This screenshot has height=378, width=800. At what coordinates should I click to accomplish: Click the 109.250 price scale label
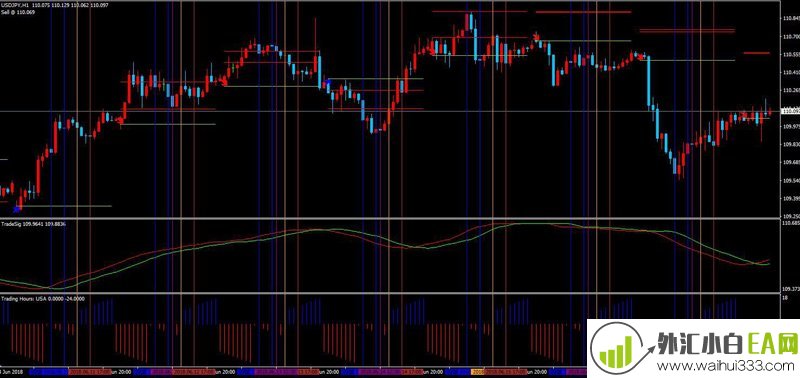tap(790, 216)
